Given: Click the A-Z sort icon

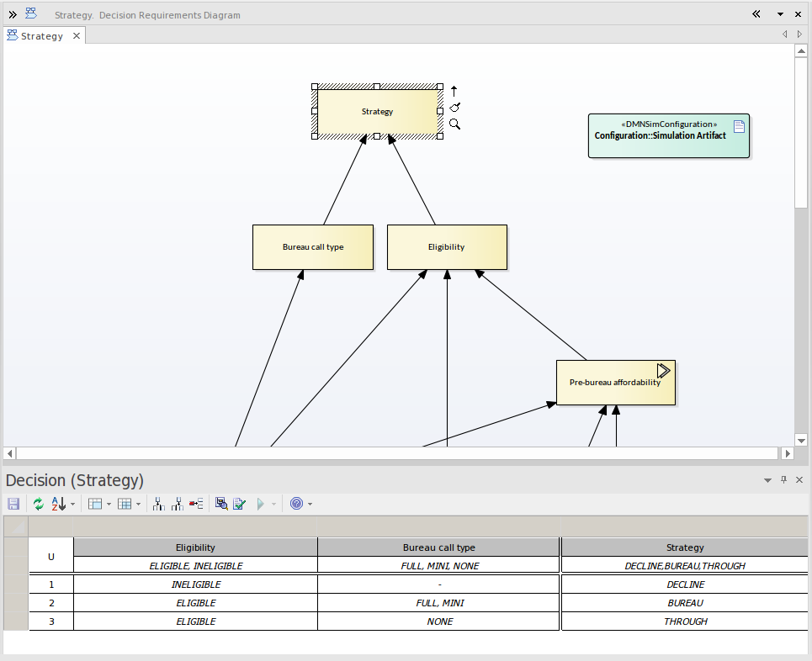Looking at the screenshot, I should click(x=59, y=504).
